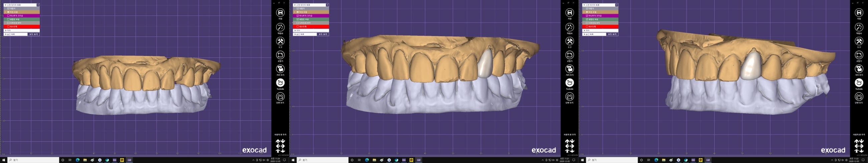The width and height of the screenshot is (868, 163).
Task: Click the 모두 보기 show-all button, middle window
Action: [323, 34]
